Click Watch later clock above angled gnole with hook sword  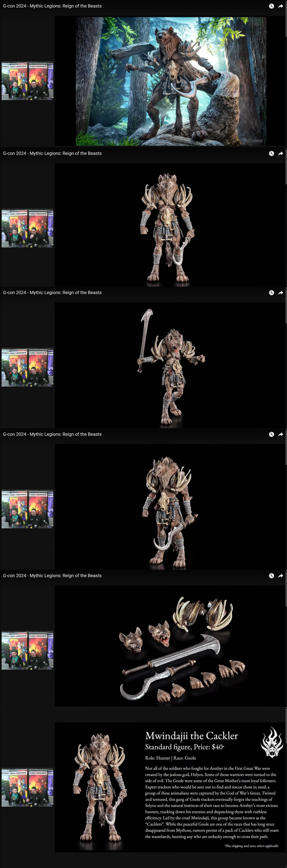pyautogui.click(x=271, y=434)
